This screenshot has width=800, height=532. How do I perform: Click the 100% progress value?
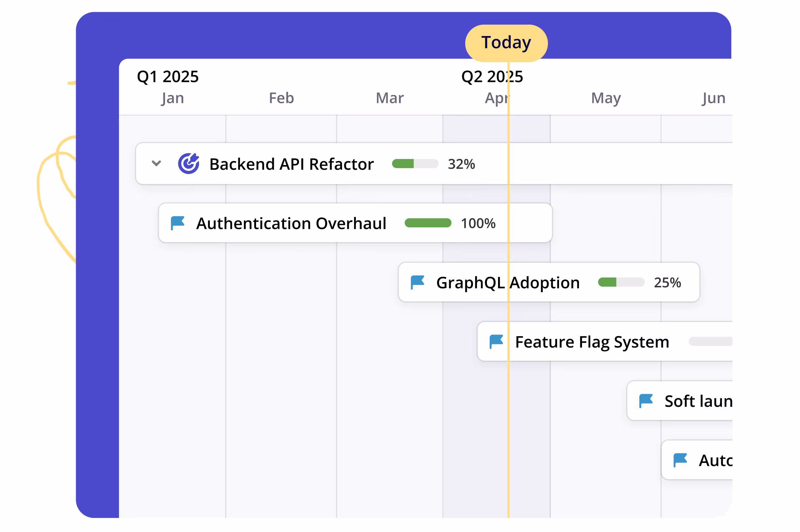478,224
